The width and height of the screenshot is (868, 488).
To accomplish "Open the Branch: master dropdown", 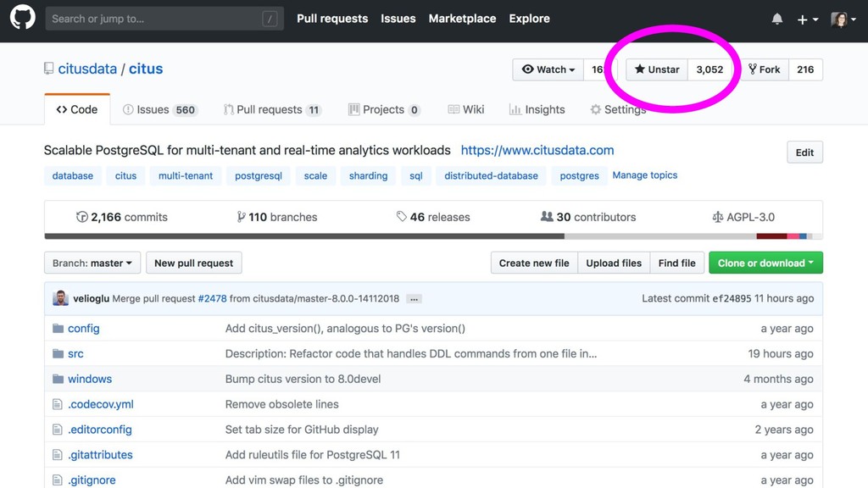I will [x=92, y=263].
